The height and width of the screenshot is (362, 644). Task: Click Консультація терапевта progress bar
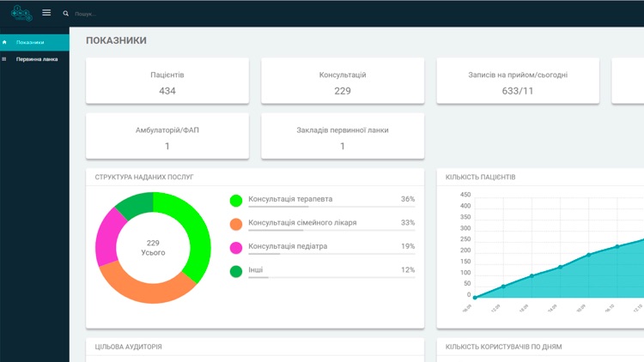pos(331,207)
